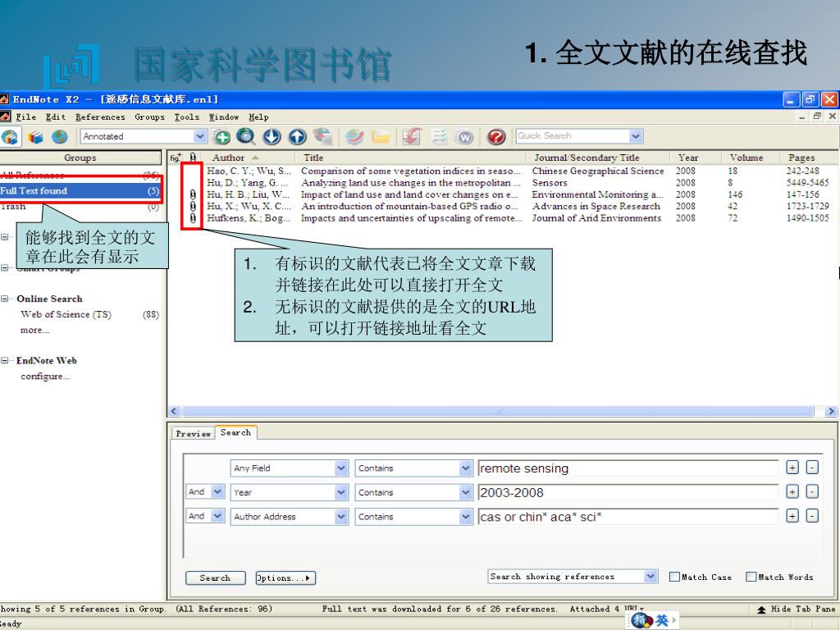
Task: Select the Full Text found group
Action: 80,190
